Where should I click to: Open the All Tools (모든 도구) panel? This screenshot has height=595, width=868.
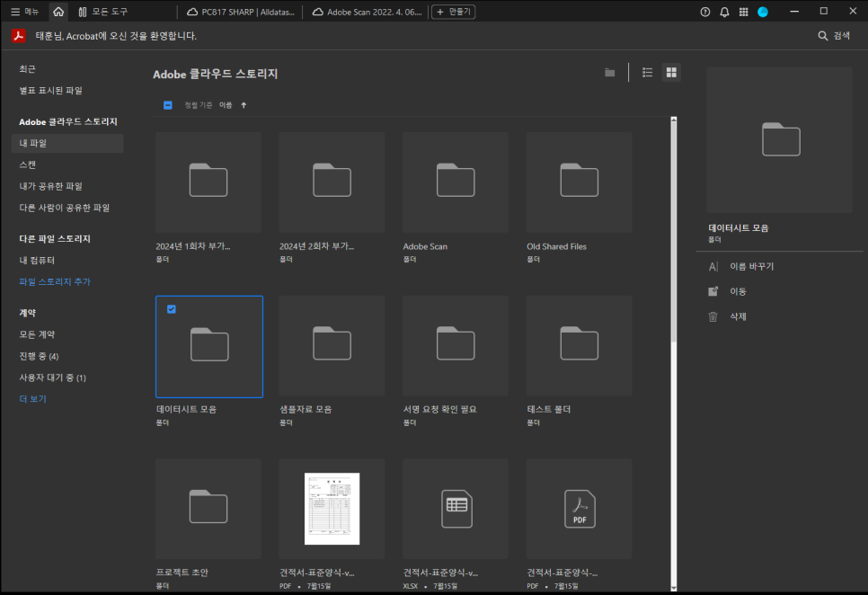coord(103,12)
